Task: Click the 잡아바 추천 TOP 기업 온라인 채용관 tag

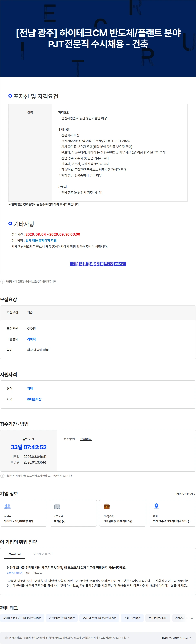Action: click(22, 618)
